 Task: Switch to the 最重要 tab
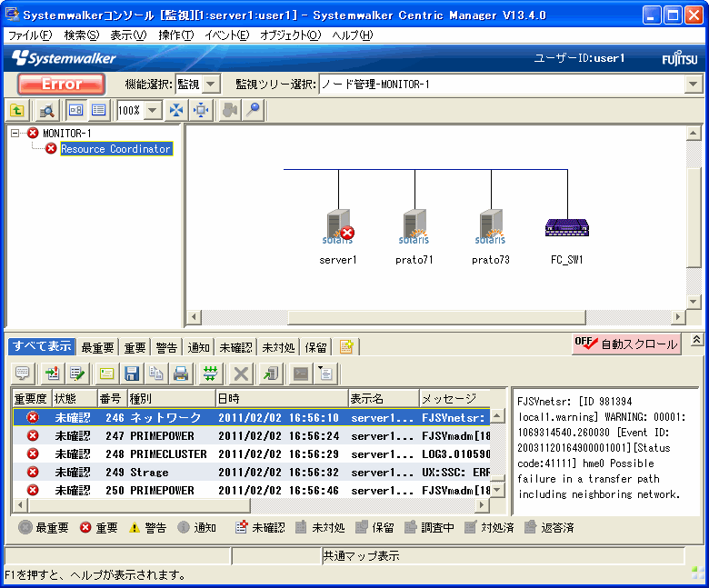97,347
